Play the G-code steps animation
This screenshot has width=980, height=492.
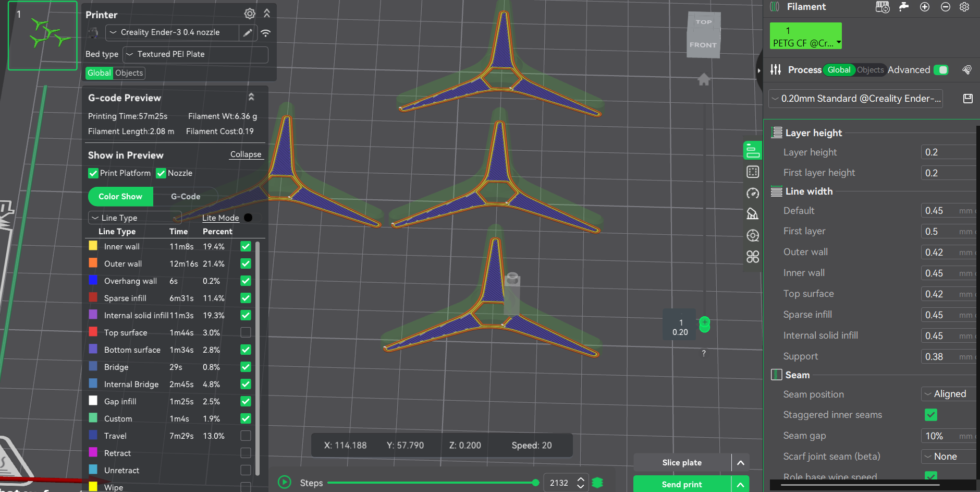(285, 482)
